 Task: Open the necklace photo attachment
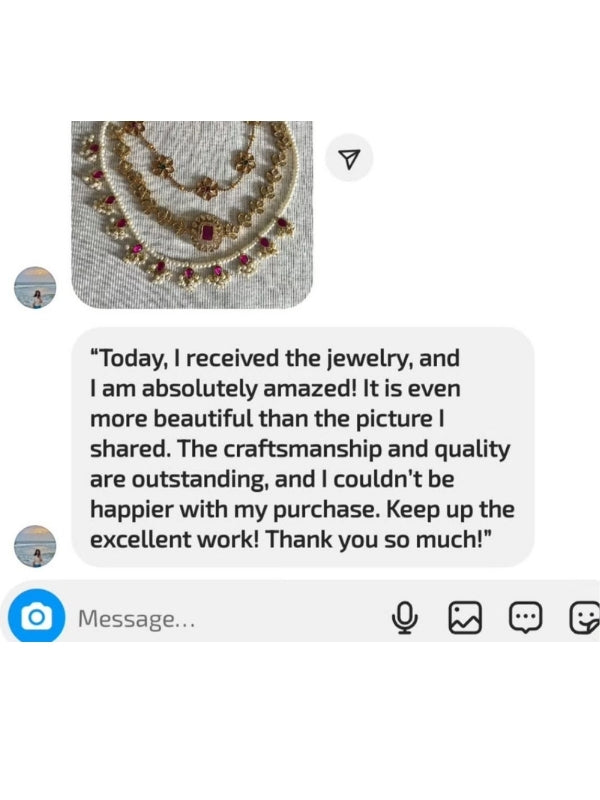(192, 214)
